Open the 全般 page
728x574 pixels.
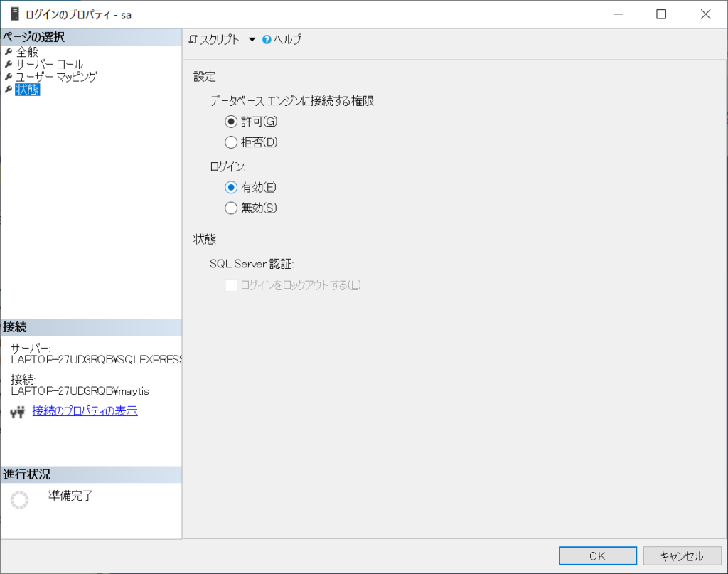coord(27,52)
